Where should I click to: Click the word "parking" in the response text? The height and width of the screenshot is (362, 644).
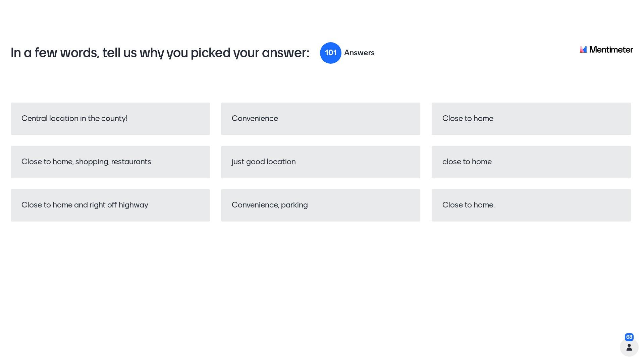(x=294, y=205)
